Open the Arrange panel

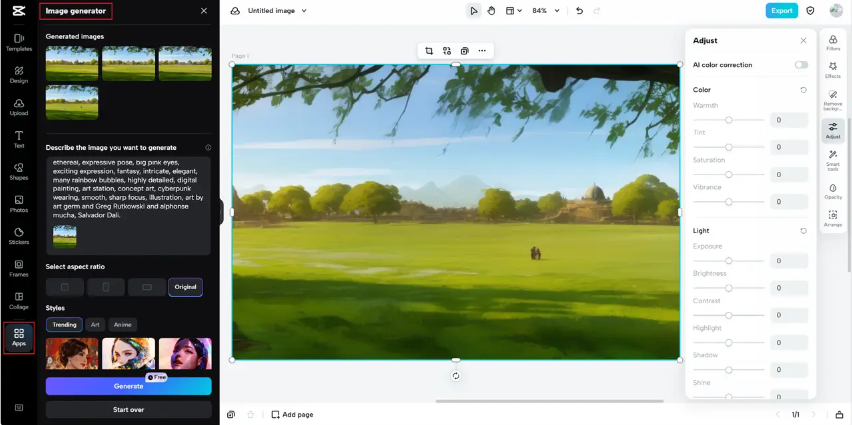point(833,219)
